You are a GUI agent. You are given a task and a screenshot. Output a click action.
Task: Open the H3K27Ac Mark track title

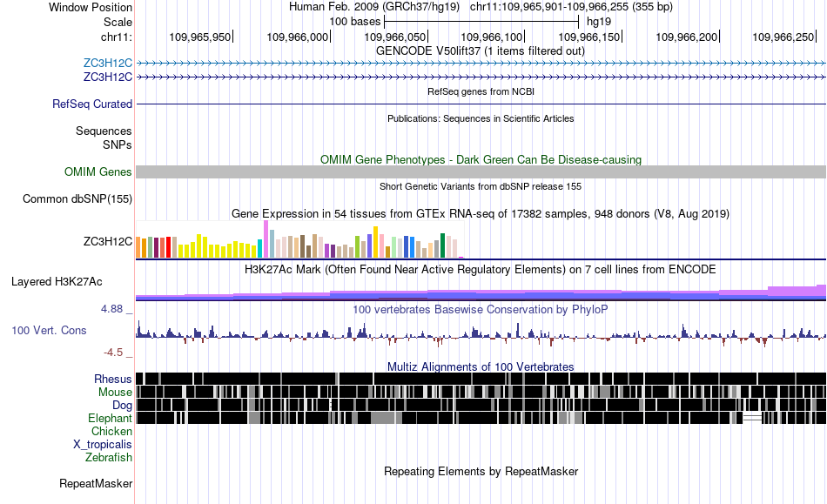coord(480,269)
